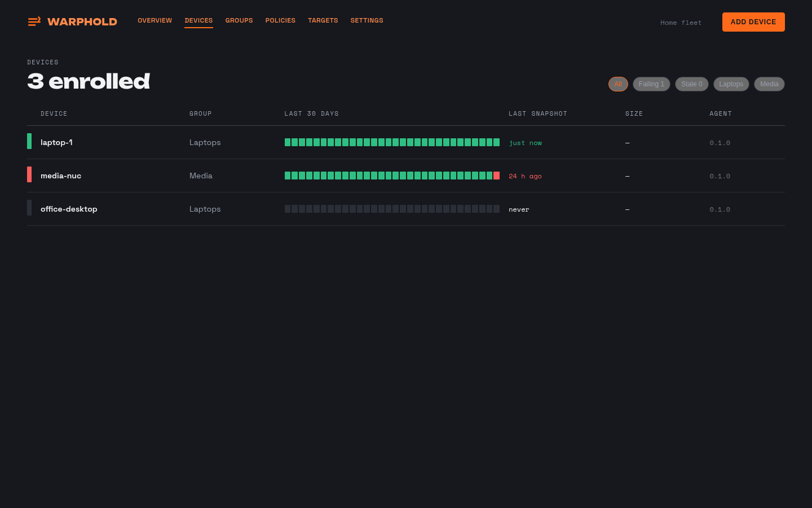Click agent version 0.1.0 for laptop-1
This screenshot has width=812, height=508.
coord(720,143)
